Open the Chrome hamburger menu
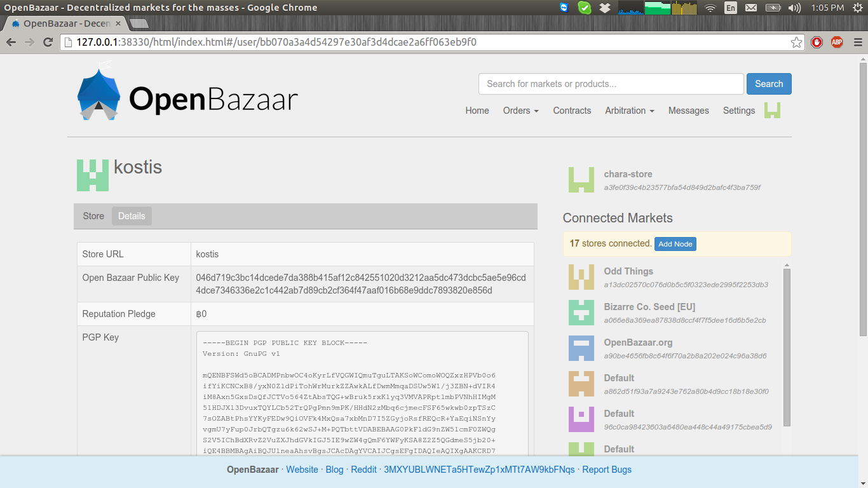Viewport: 868px width, 488px height. coord(857,43)
